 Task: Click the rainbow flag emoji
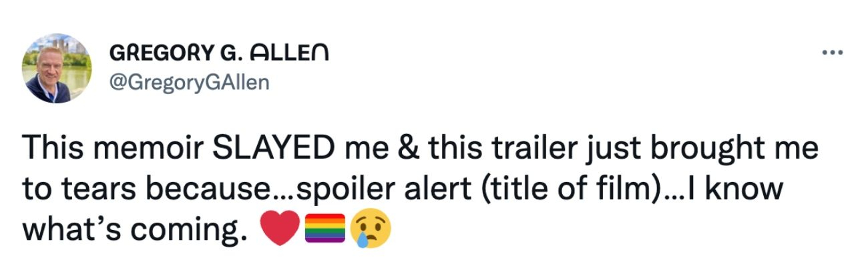[325, 228]
